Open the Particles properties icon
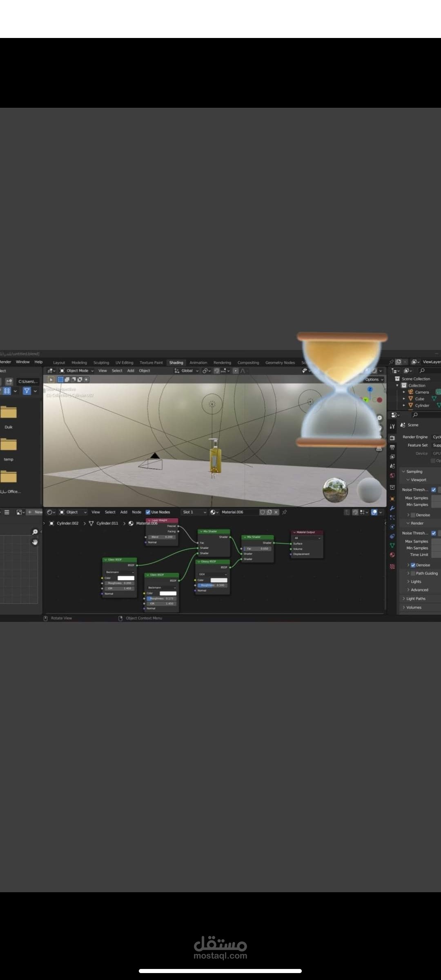This screenshot has height=980, width=441. [392, 517]
